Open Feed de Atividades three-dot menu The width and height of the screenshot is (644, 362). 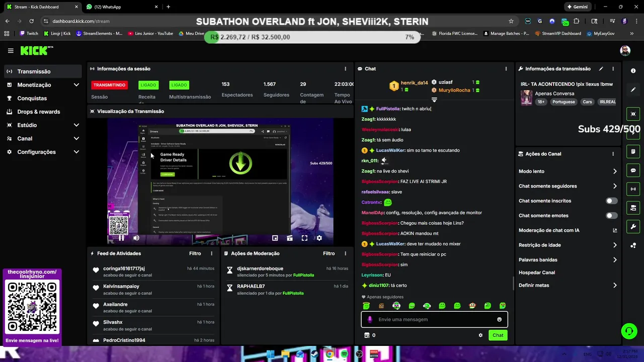pos(211,253)
